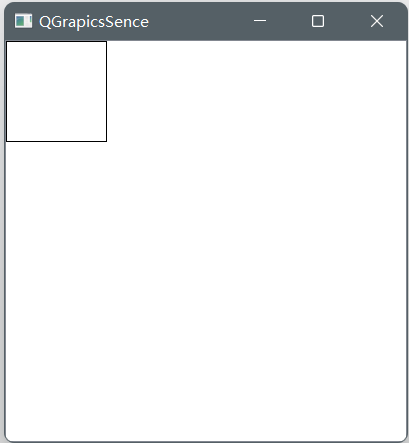This screenshot has height=443, width=409.
Task: Click the right edge of the square outline
Action: point(106,91)
